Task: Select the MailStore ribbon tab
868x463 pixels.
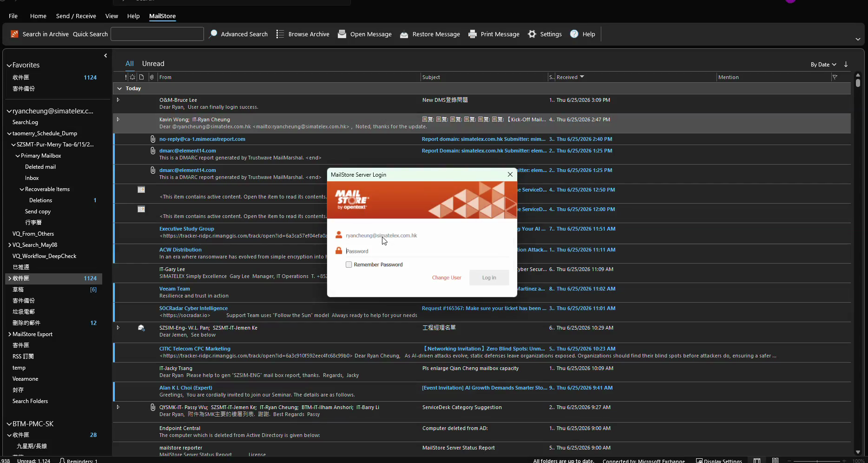Action: click(162, 16)
